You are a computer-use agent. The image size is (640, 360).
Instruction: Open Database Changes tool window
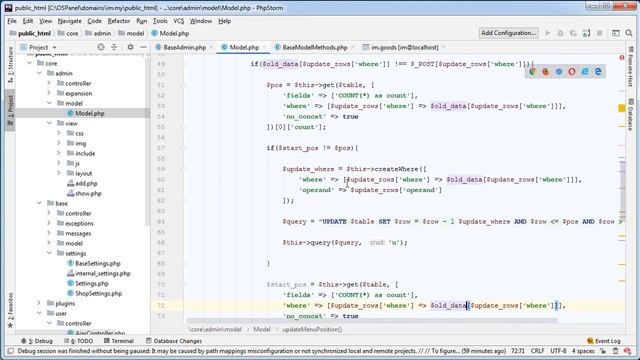(174, 341)
